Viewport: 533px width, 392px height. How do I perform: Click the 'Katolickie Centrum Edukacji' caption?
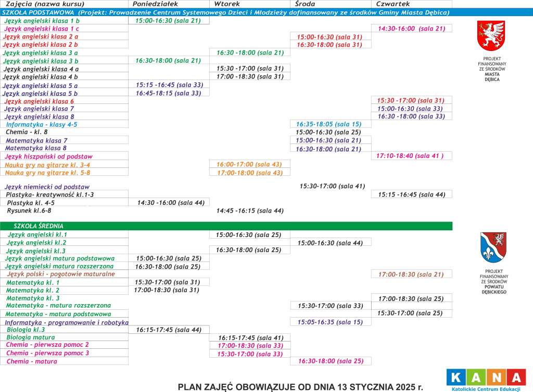click(486, 389)
